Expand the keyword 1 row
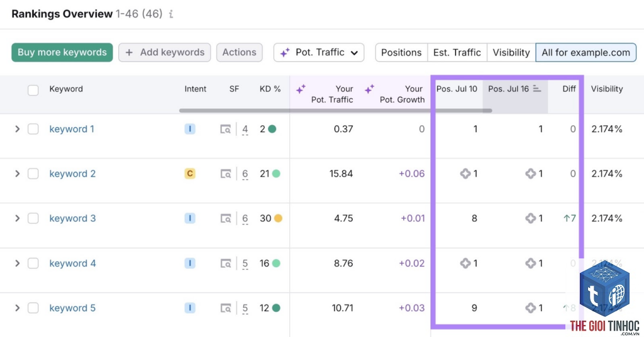 (x=17, y=129)
